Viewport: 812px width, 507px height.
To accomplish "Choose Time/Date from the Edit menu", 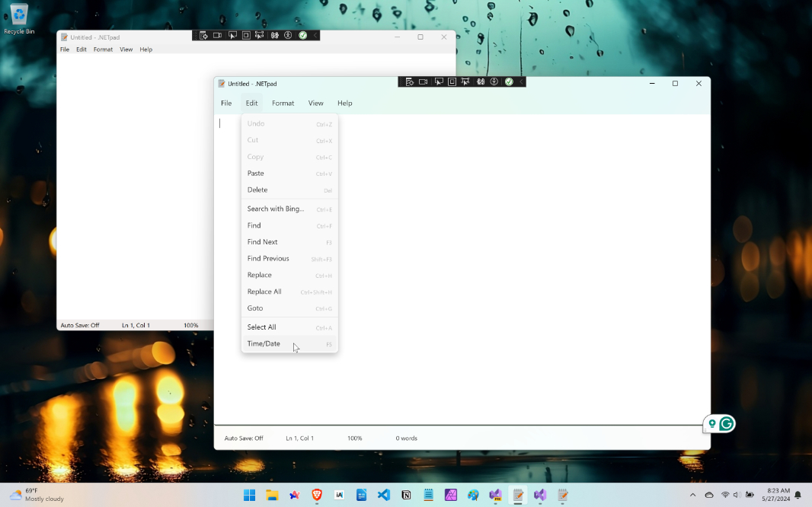I will click(264, 344).
